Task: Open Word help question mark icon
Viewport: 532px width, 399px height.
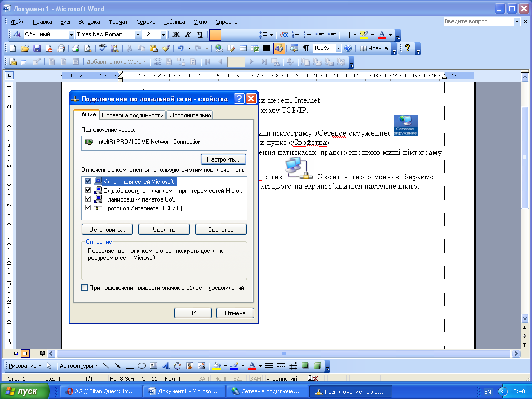Action: [x=348, y=48]
